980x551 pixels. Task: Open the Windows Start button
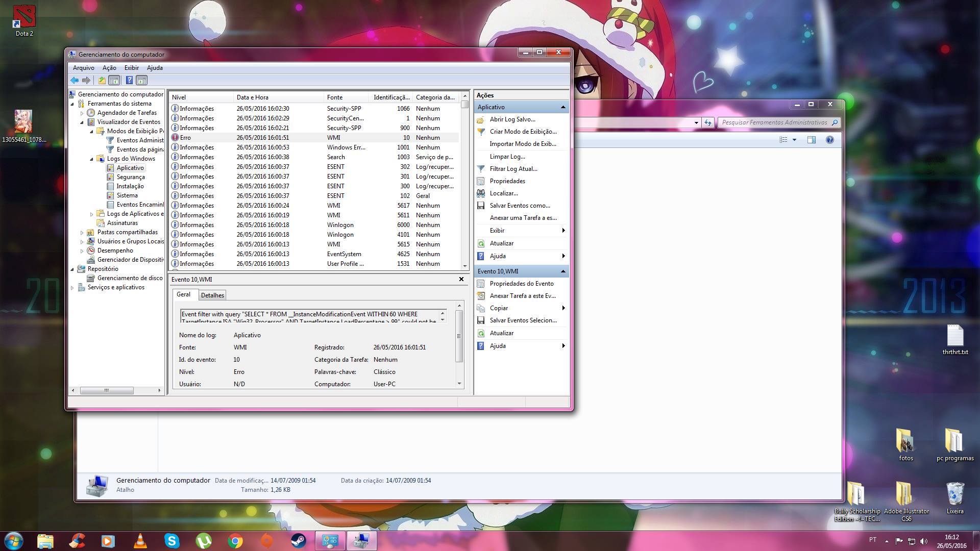13,541
